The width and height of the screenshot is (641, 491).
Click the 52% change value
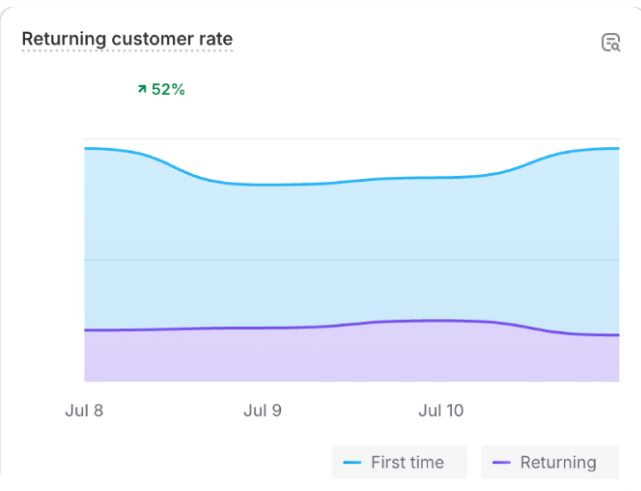[x=168, y=89]
